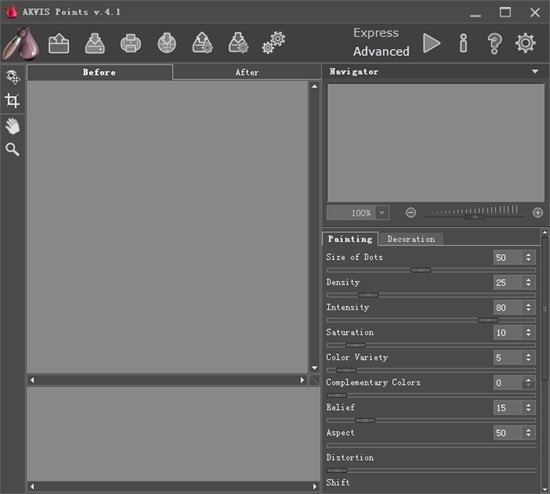
Task: Click image horizontal scroll left arrow
Action: (33, 380)
